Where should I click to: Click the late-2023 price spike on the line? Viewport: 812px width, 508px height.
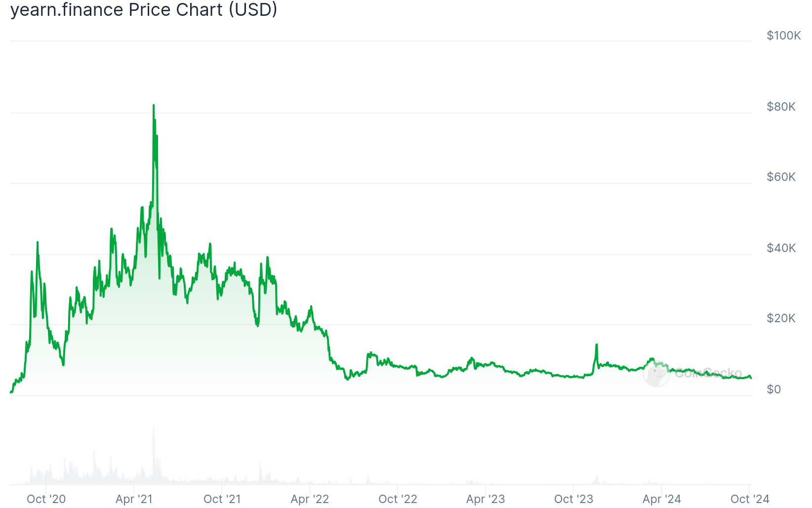(x=597, y=345)
